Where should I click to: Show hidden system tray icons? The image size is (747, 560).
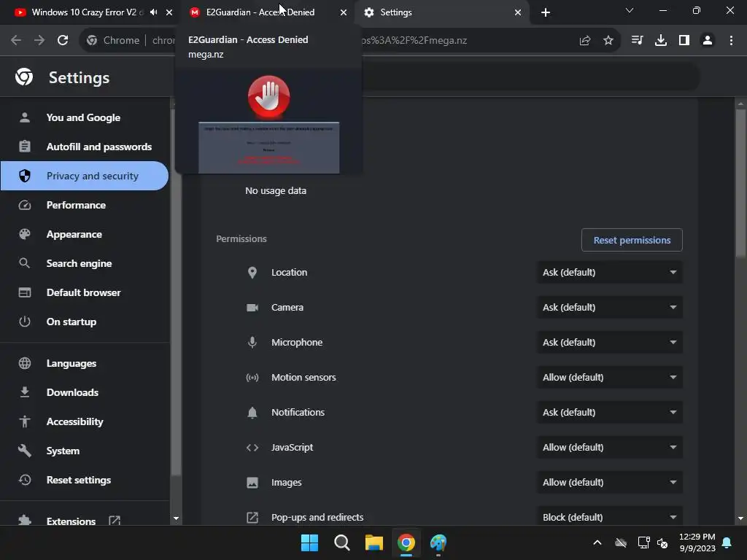[x=597, y=542]
